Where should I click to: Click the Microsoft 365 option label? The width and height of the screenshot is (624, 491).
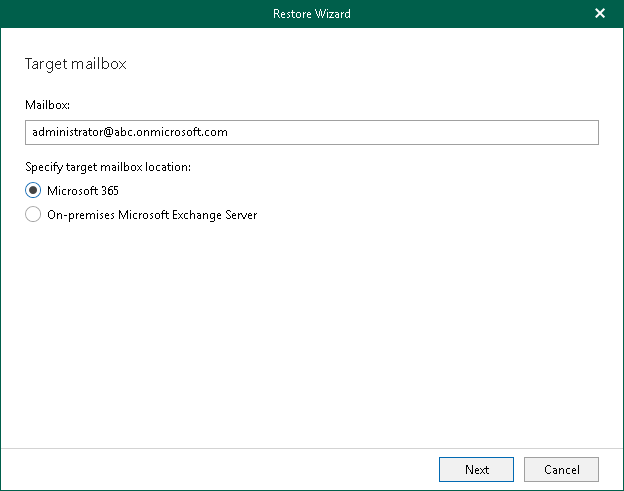pyautogui.click(x=83, y=190)
